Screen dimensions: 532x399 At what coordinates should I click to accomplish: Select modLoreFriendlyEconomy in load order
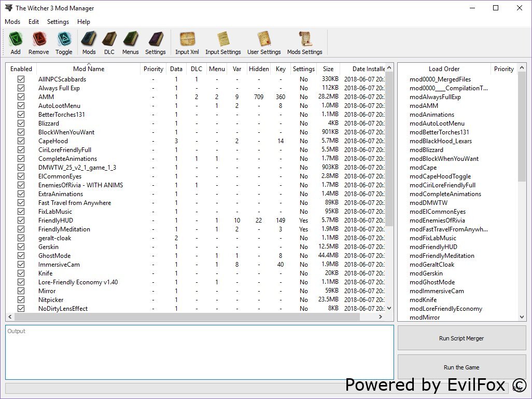click(x=445, y=309)
